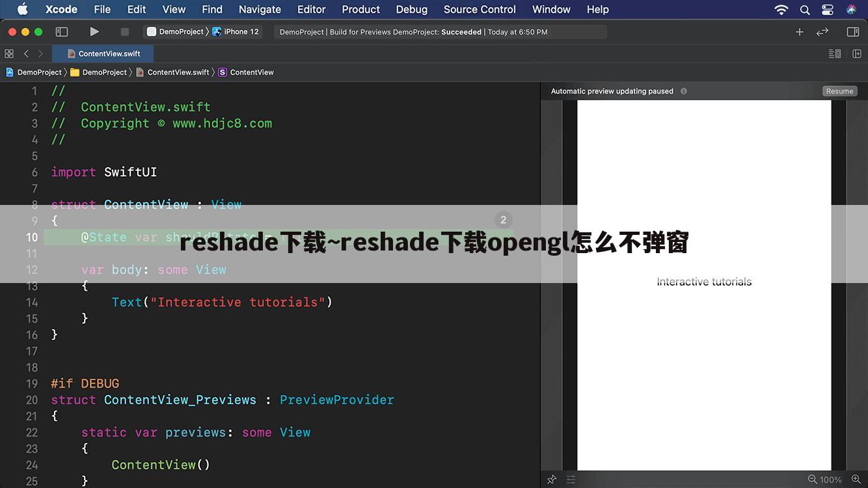Screen dimensions: 868x488
Task: Open the Apple menu
Action: 22,9
